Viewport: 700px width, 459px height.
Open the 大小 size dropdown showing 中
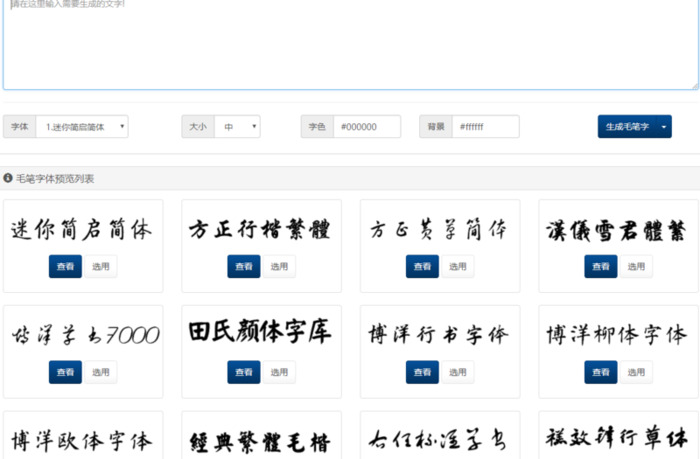pyautogui.click(x=238, y=127)
